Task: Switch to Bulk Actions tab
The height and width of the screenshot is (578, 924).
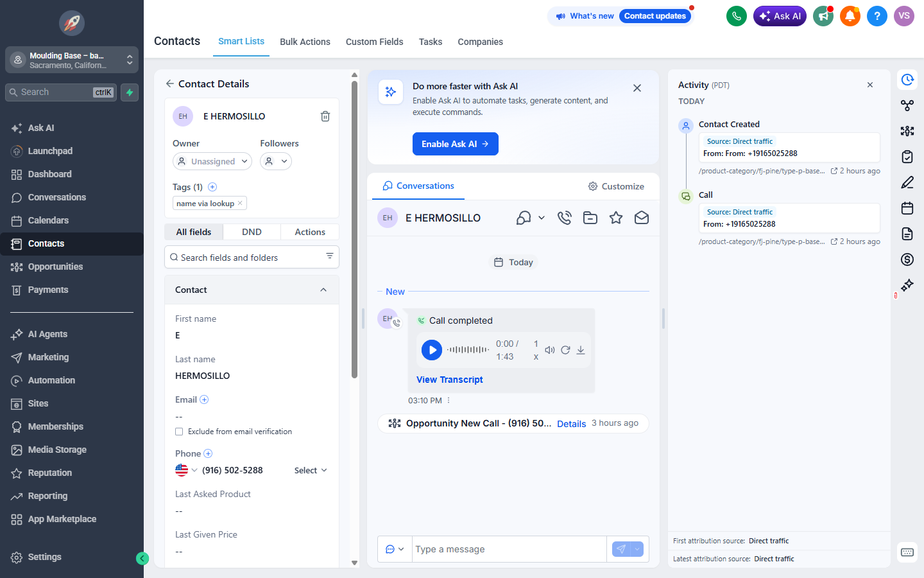Action: [x=305, y=42]
